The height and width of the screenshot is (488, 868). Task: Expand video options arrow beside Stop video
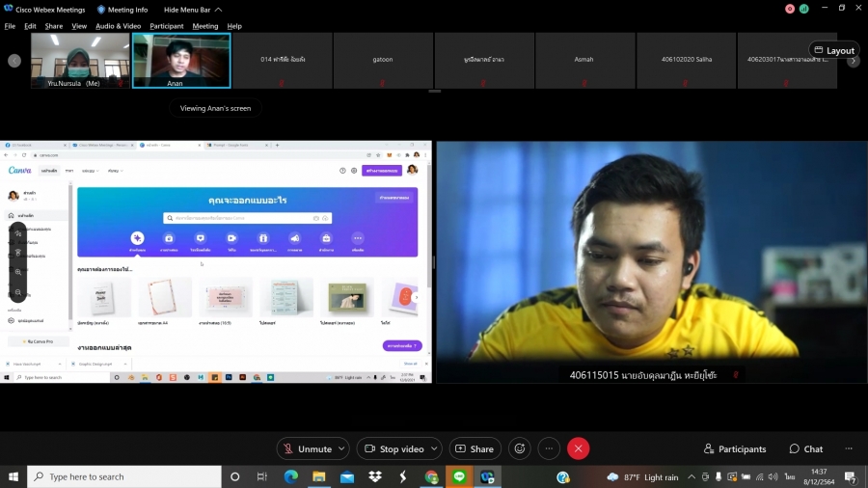tap(434, 448)
